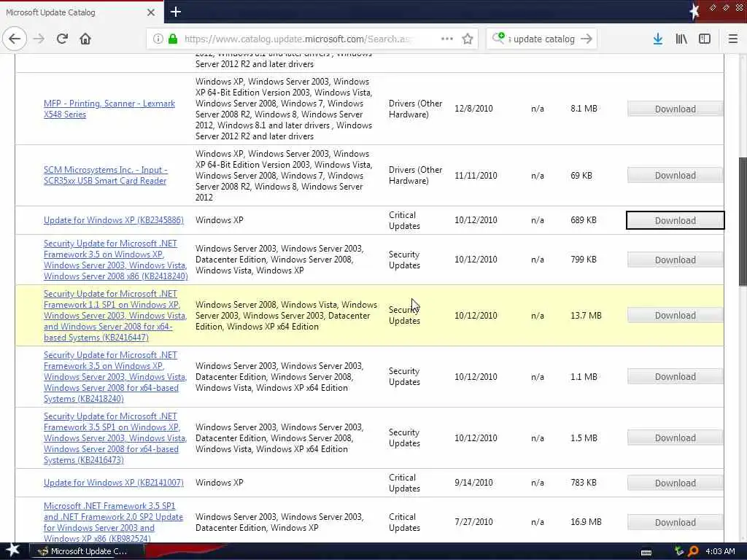
Task: Open the start menu star icon
Action: [12, 551]
